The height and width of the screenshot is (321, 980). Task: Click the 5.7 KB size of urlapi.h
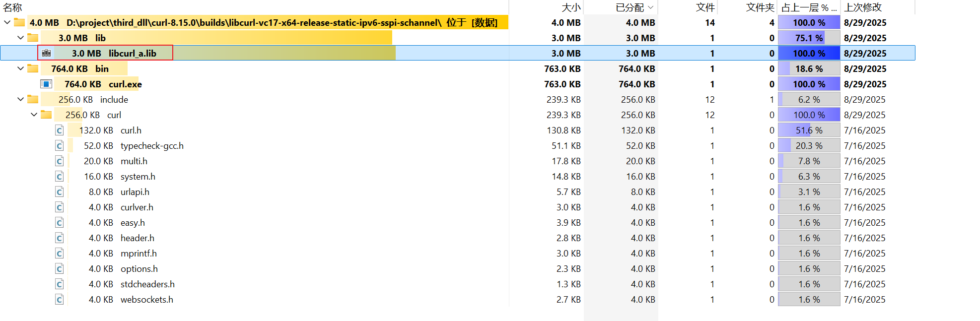click(568, 192)
